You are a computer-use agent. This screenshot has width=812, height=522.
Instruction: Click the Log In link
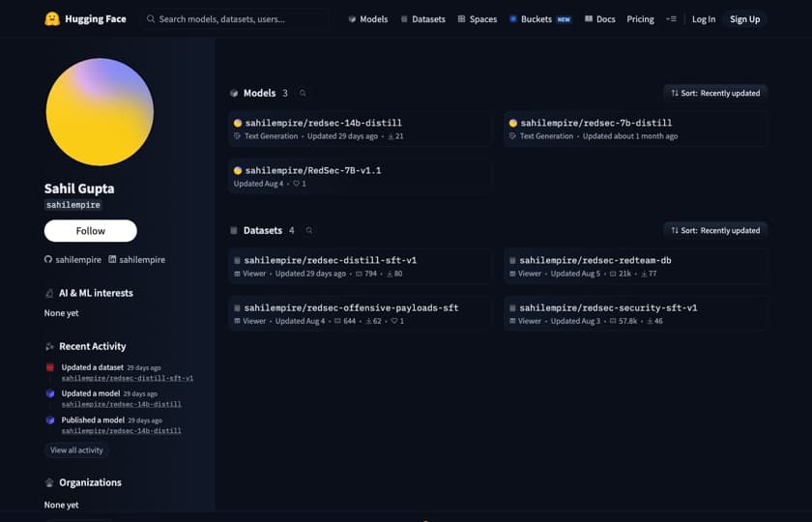(x=704, y=19)
